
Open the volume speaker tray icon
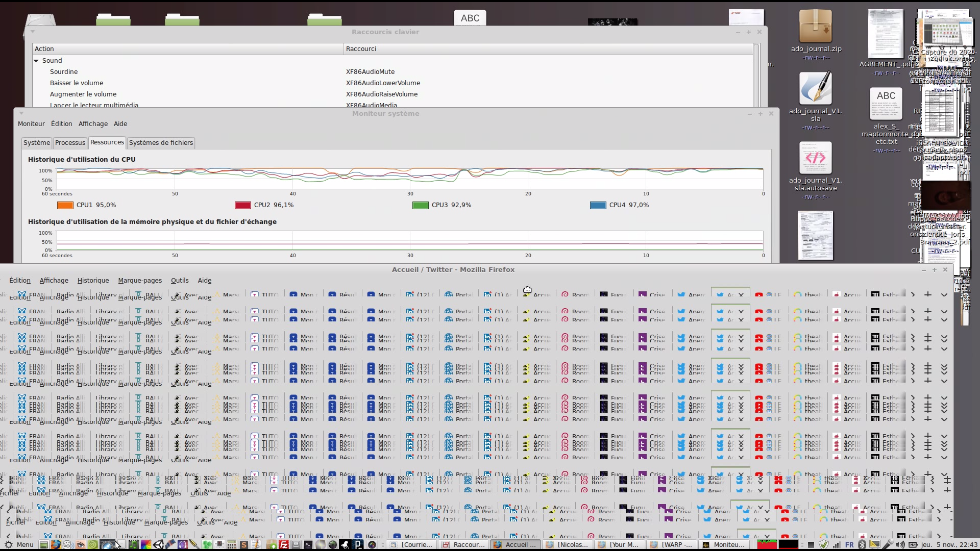(900, 544)
